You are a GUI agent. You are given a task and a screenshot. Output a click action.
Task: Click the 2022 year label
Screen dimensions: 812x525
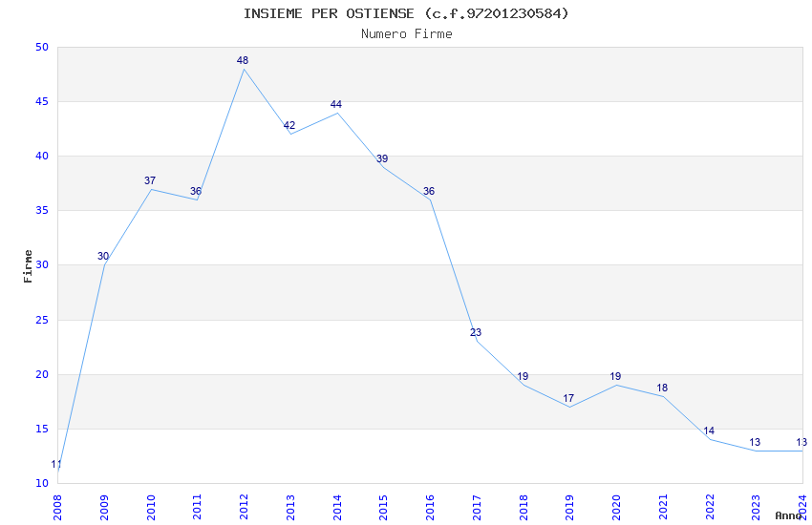710,507
